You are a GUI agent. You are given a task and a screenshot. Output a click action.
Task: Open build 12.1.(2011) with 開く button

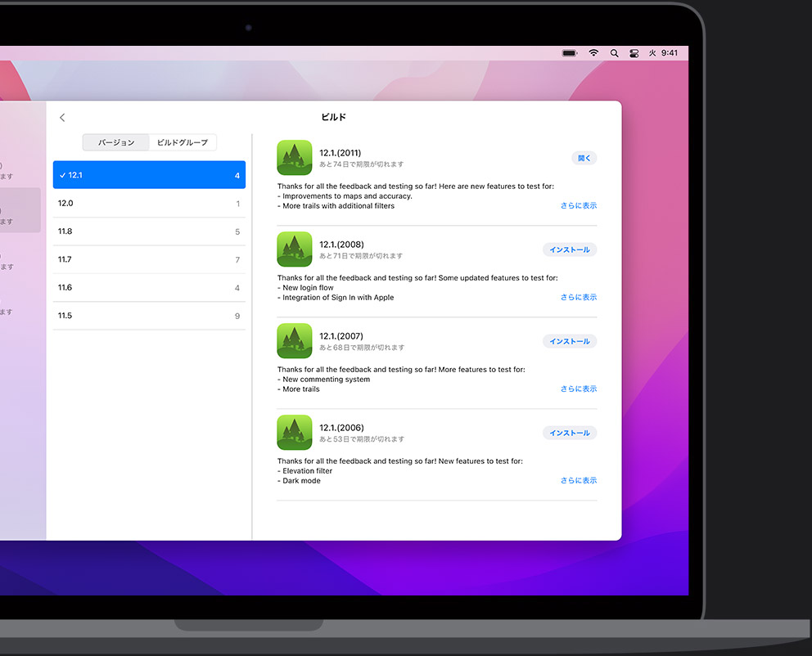pos(584,158)
